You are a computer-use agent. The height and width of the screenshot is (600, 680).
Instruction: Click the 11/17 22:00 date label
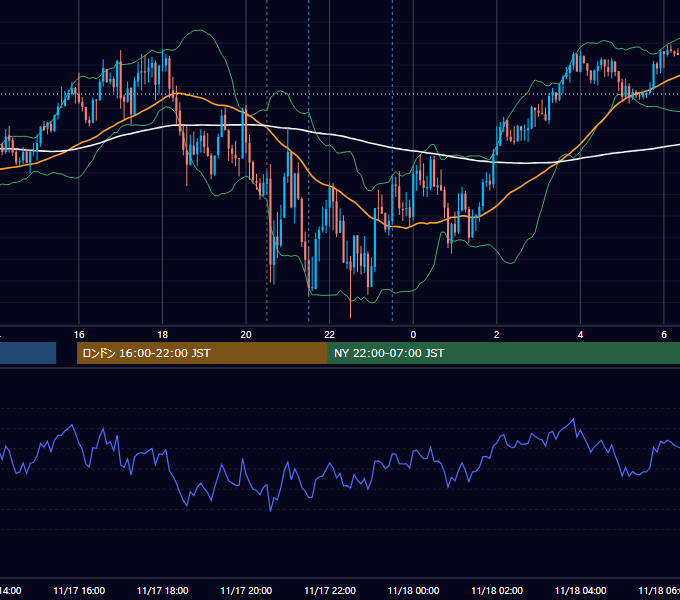[330, 590]
